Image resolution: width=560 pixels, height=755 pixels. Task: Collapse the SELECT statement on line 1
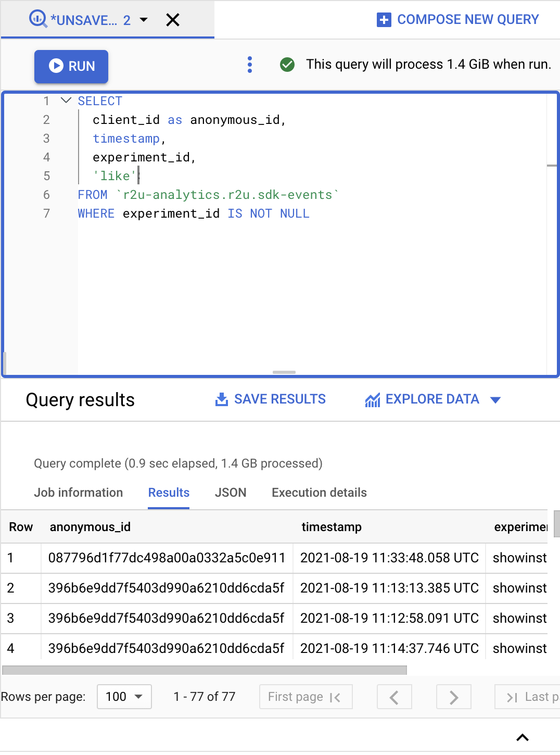point(65,100)
